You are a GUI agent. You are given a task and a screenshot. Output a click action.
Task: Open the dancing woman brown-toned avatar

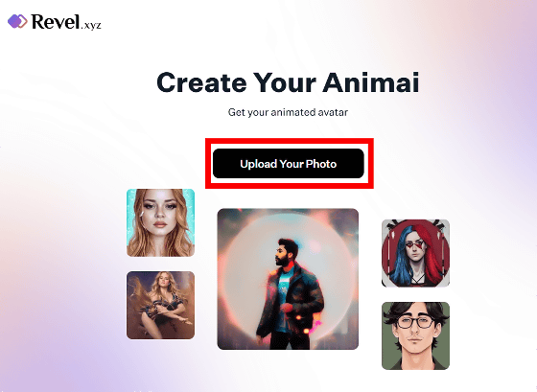(x=161, y=305)
